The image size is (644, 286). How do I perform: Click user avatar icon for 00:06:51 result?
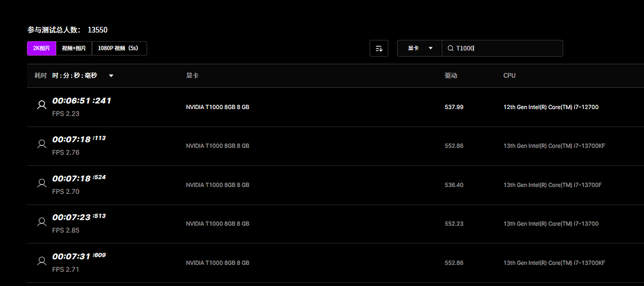point(42,105)
